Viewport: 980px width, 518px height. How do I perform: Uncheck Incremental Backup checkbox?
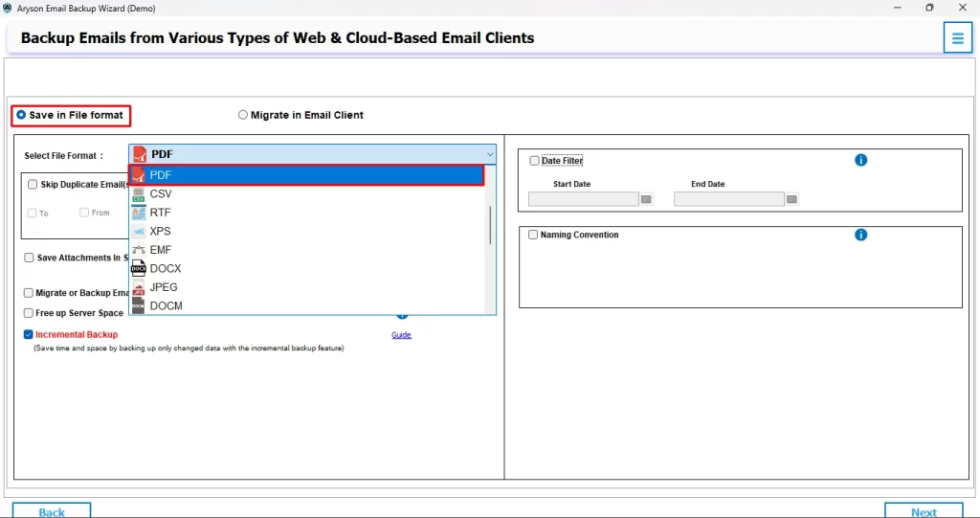click(28, 335)
